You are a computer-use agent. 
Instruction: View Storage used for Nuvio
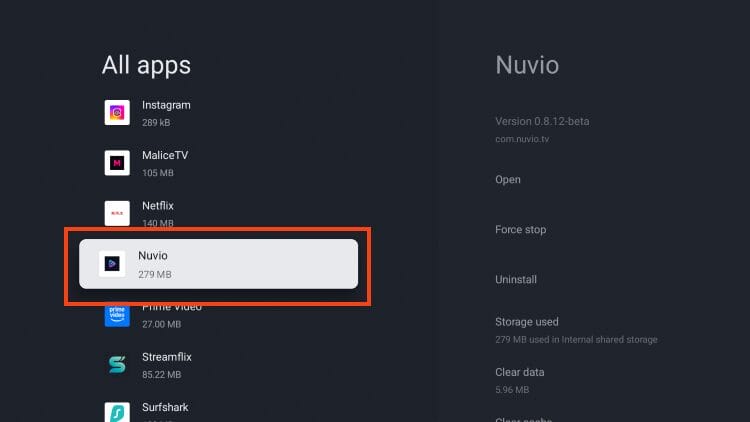pos(576,330)
